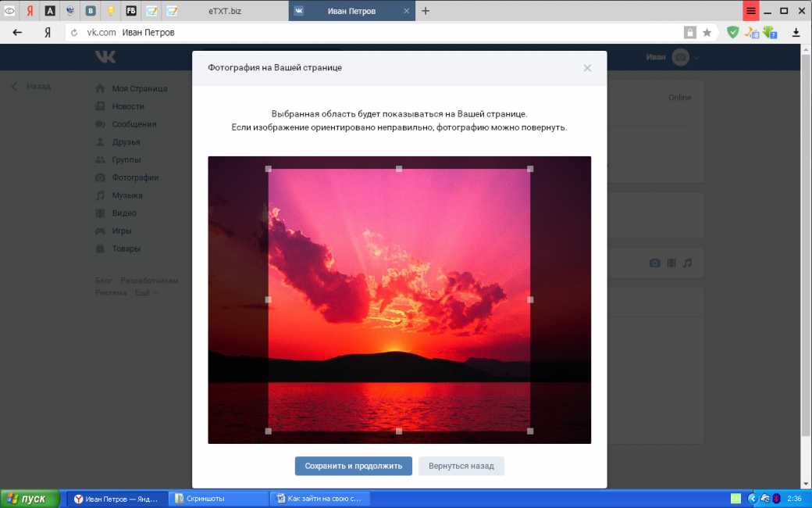Click the home icon beside Моя Страница

coord(100,88)
